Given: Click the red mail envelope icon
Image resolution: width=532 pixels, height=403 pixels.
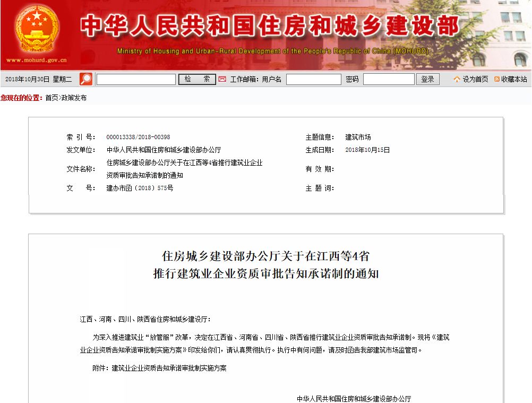Looking at the screenshot, I should (x=222, y=79).
